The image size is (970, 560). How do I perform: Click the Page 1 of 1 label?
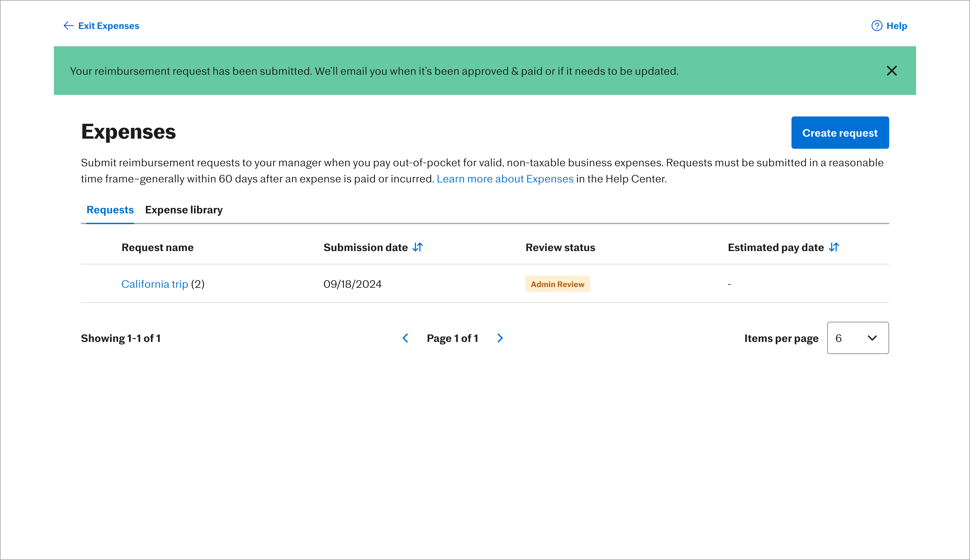pos(453,338)
